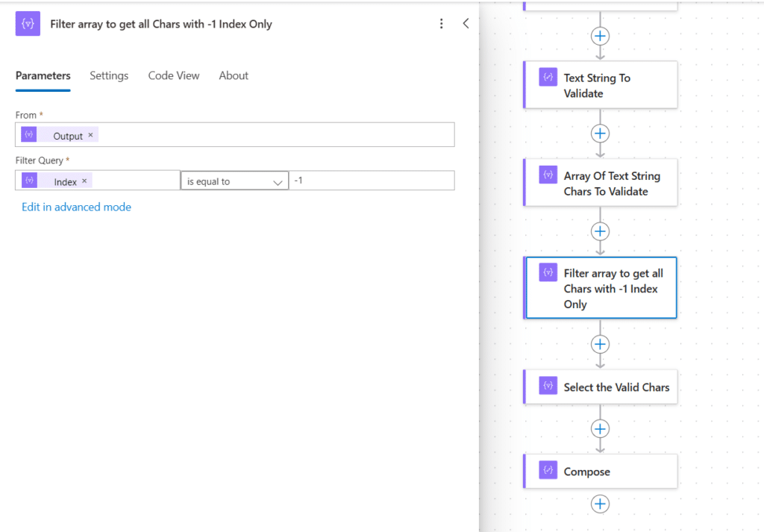Click the plus icon below Text String To Validate

[x=600, y=134]
